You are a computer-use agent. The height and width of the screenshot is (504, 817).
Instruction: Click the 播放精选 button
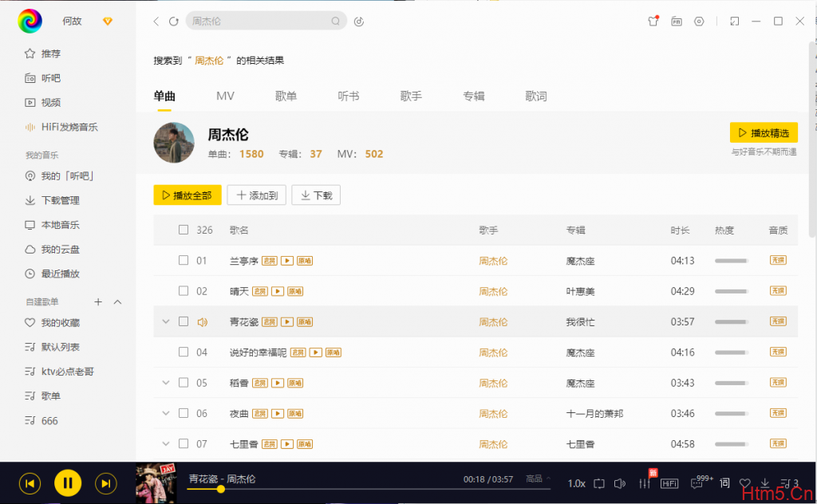point(764,132)
